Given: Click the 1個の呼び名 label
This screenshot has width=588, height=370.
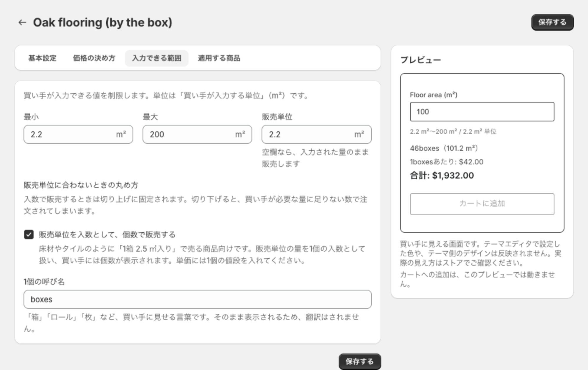Looking at the screenshot, I should click(x=44, y=282).
